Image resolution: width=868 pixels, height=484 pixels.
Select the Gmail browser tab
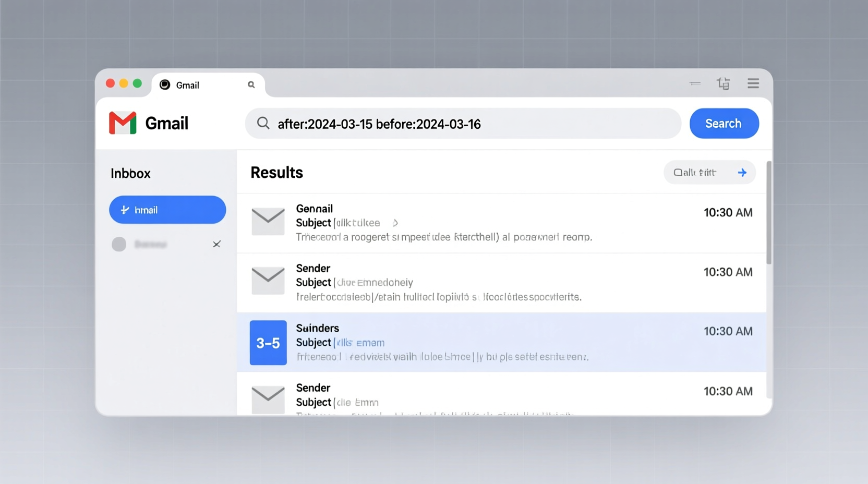click(208, 85)
